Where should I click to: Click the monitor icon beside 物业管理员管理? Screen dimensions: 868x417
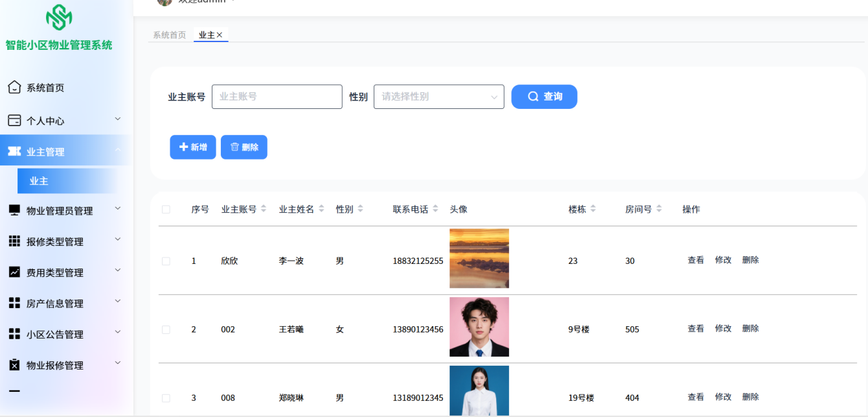[14, 210]
